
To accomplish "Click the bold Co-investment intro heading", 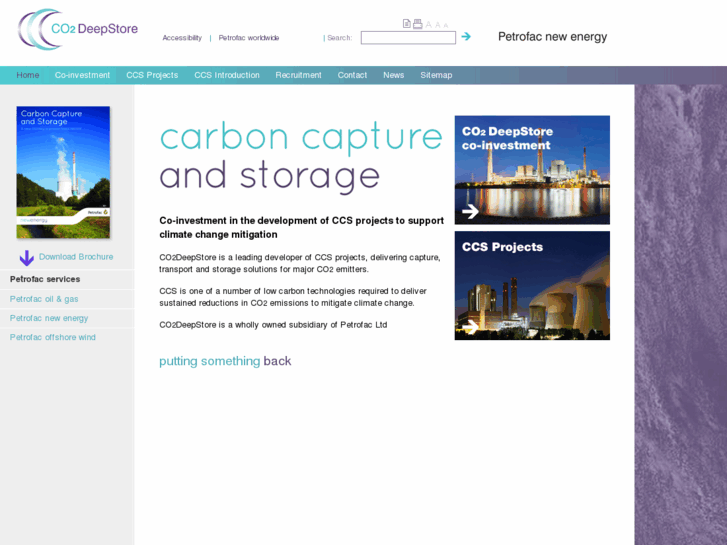I will [x=302, y=227].
